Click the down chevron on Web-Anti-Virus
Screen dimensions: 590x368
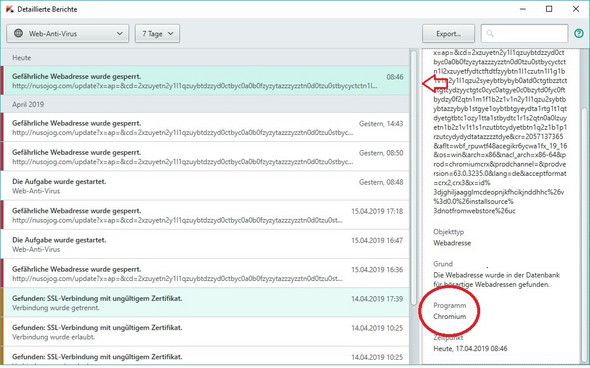(120, 33)
